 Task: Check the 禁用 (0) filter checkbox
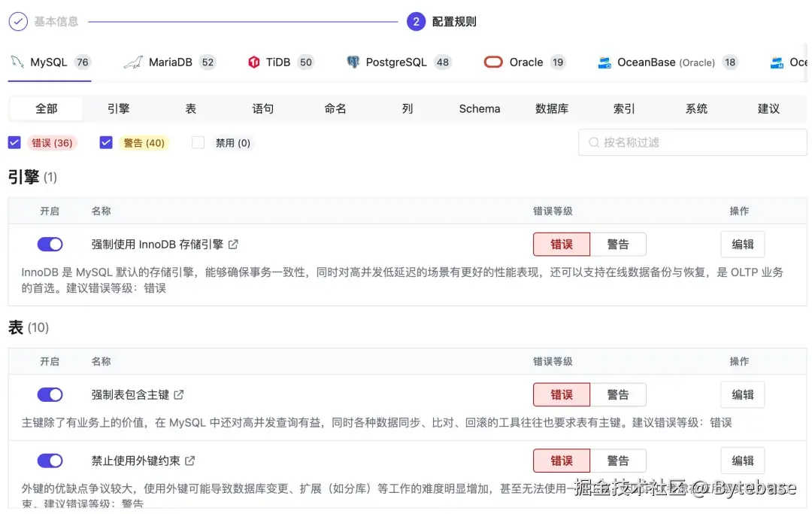(x=197, y=142)
